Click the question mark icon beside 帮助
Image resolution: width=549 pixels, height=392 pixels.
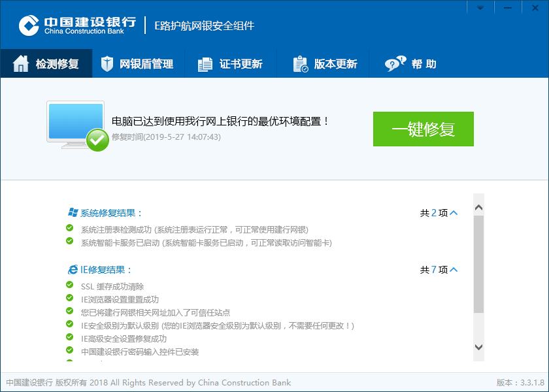coord(391,63)
